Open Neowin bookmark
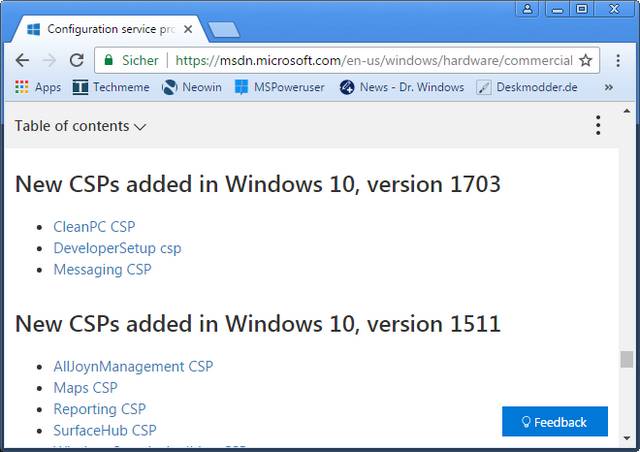 191,87
